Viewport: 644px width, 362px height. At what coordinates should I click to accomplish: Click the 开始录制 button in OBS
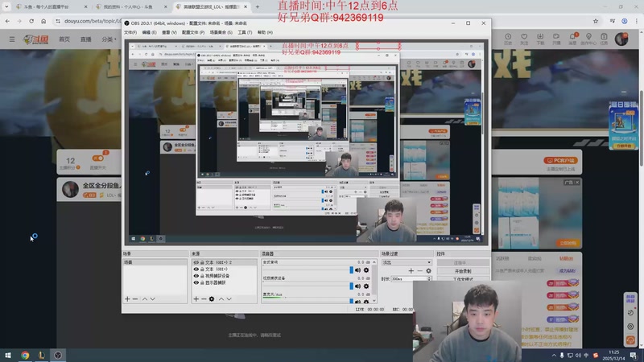pyautogui.click(x=463, y=271)
